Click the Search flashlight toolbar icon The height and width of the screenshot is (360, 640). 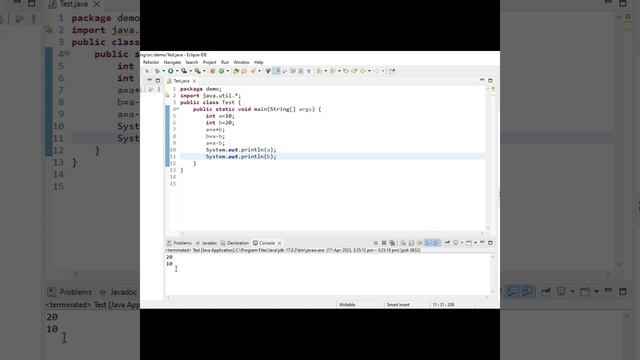point(253,71)
